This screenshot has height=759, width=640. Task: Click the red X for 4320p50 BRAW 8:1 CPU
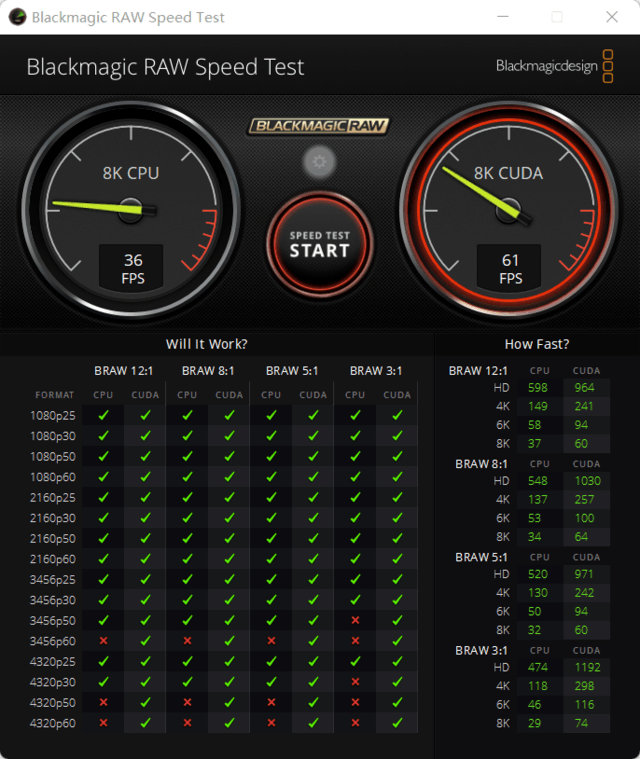click(x=187, y=702)
